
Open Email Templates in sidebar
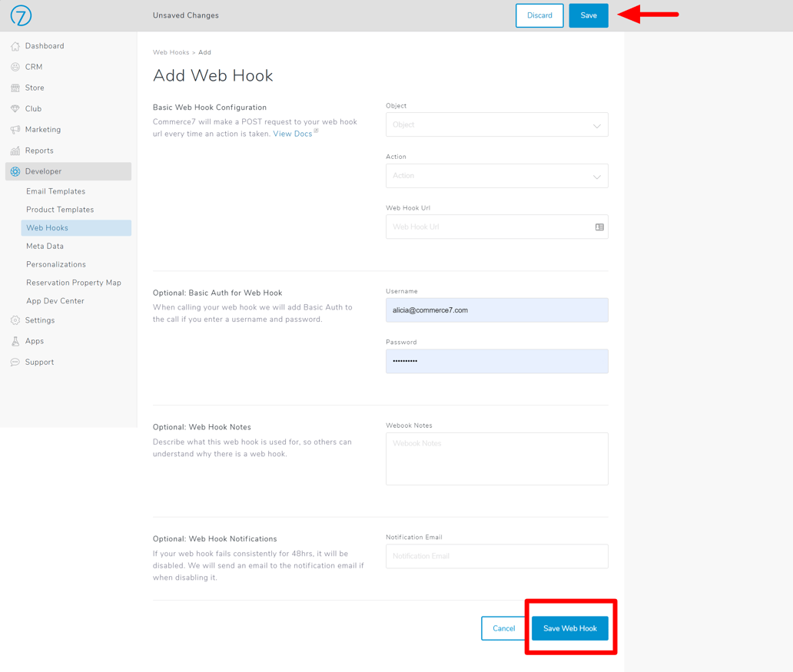tap(55, 191)
